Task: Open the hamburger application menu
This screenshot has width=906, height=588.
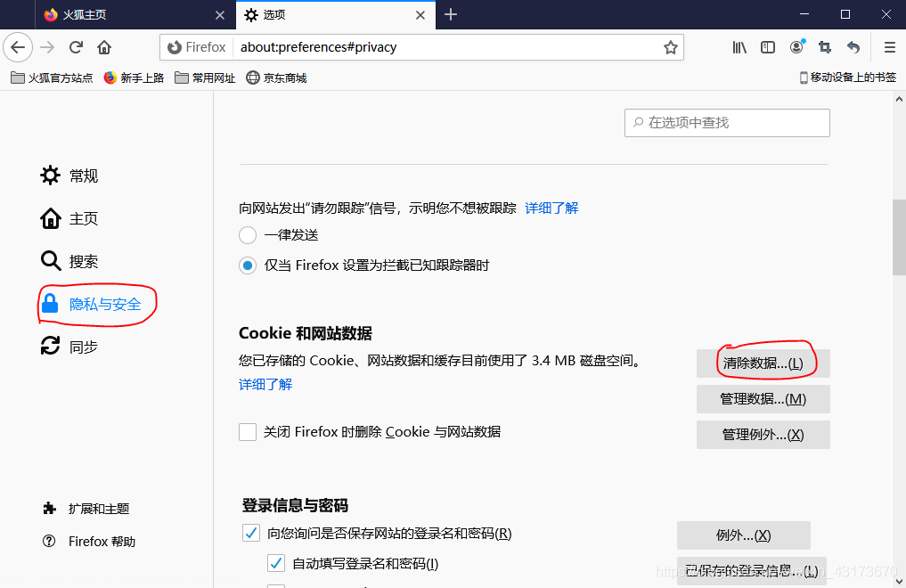Action: click(890, 47)
